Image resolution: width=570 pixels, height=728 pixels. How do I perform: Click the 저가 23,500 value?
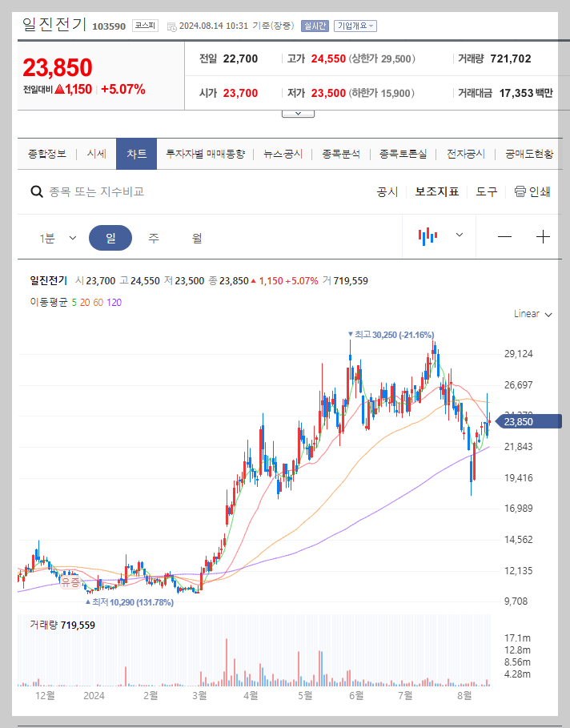pyautogui.click(x=328, y=94)
